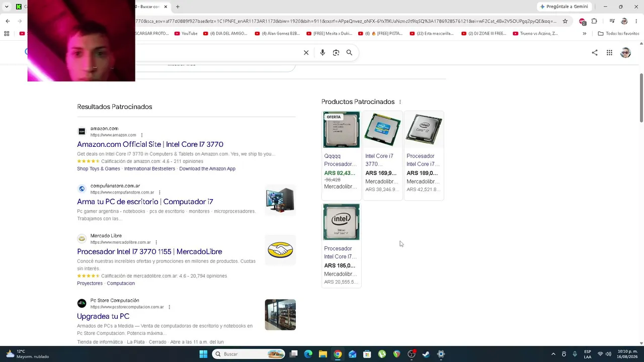Click the page vertical scrollbar thumb

(x=641, y=98)
